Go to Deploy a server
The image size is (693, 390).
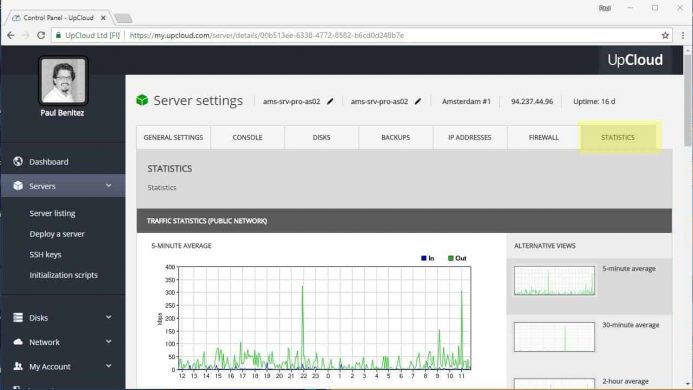57,234
